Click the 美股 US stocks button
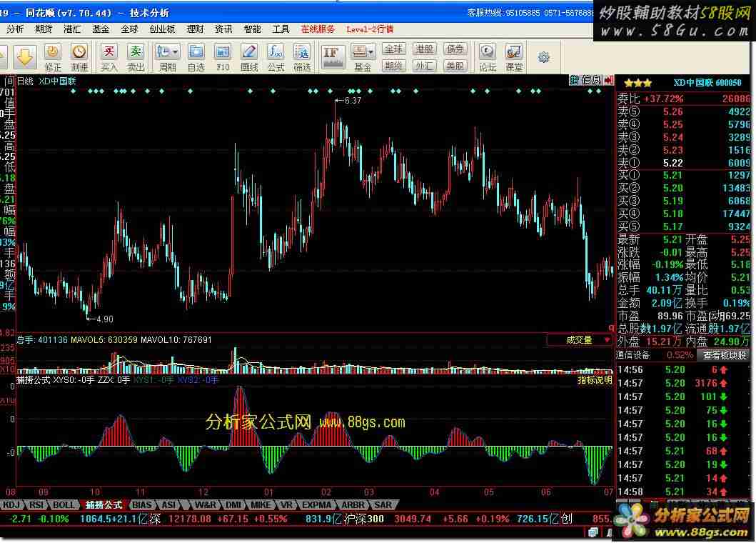Viewport: 756px width, 543px height. click(455, 66)
